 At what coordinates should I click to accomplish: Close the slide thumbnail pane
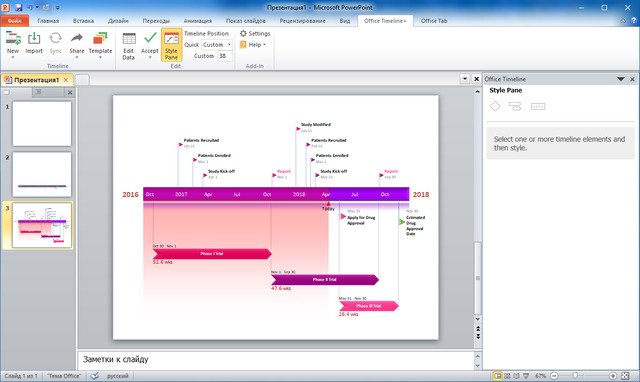click(x=70, y=93)
